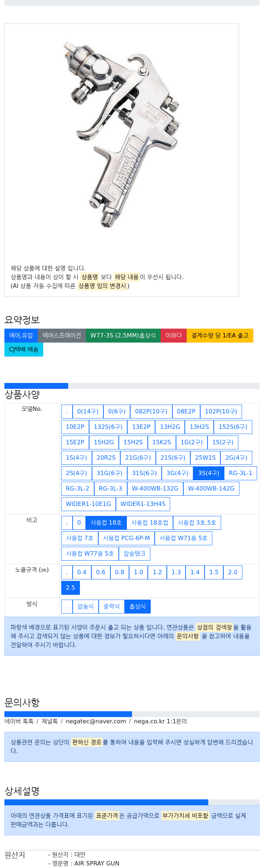Choose the 흡상식 method option

[x=137, y=606]
